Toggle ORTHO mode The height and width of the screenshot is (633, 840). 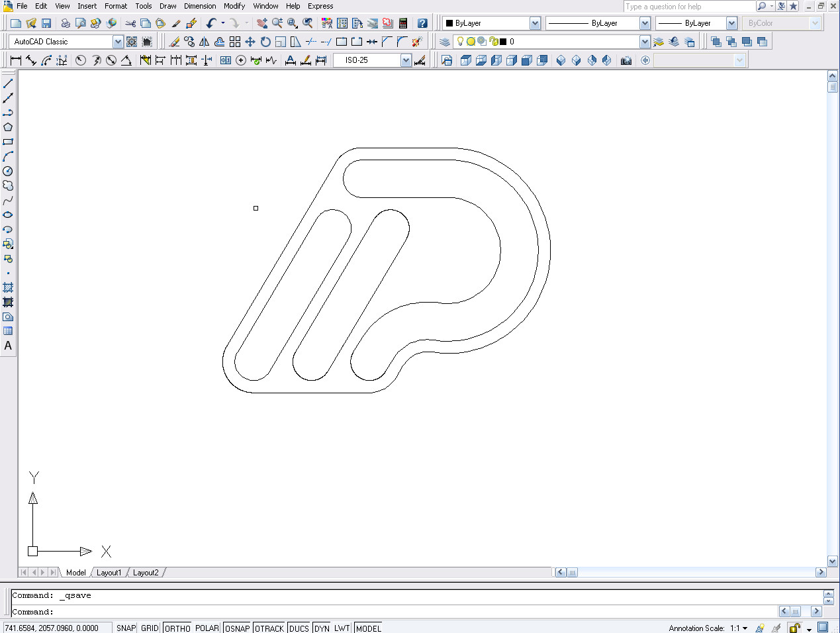[x=177, y=628]
